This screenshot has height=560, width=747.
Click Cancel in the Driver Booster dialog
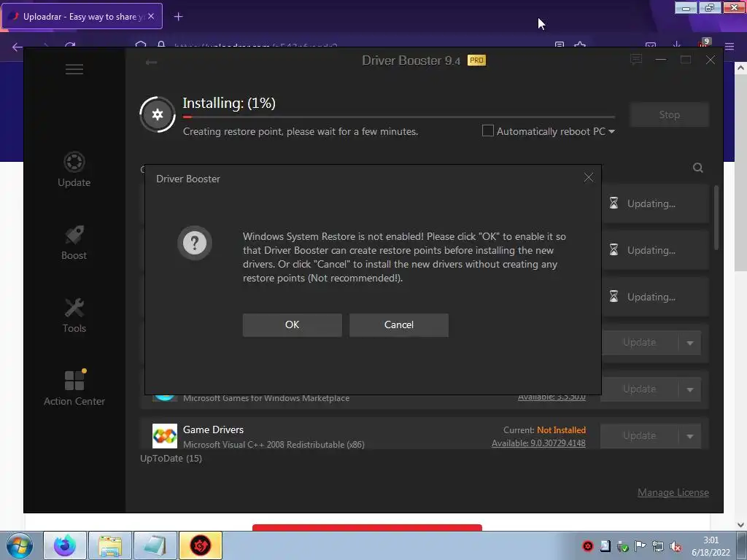(399, 324)
